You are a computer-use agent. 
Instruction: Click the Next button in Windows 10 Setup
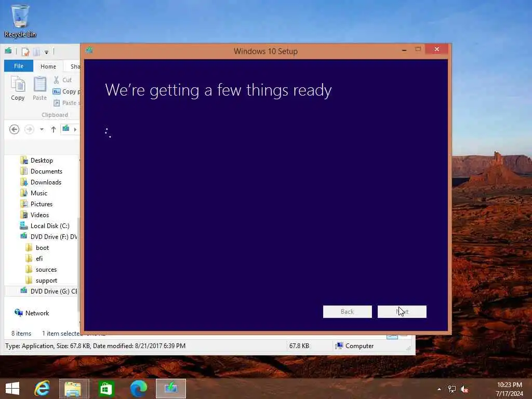(x=402, y=312)
